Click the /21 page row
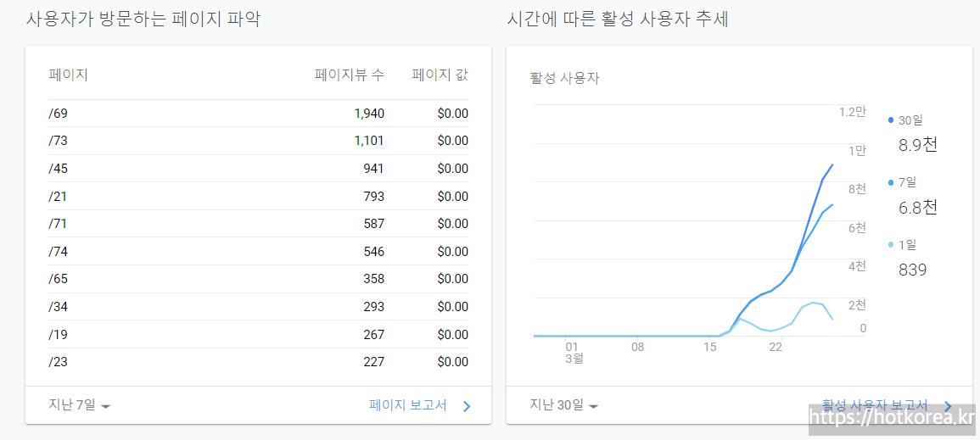980x440 pixels. click(258, 197)
